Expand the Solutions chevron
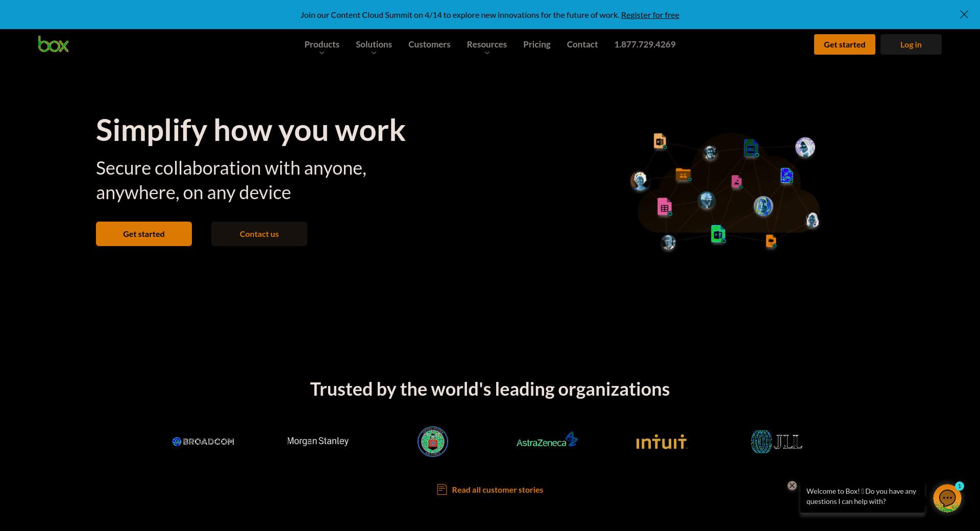 374,53
